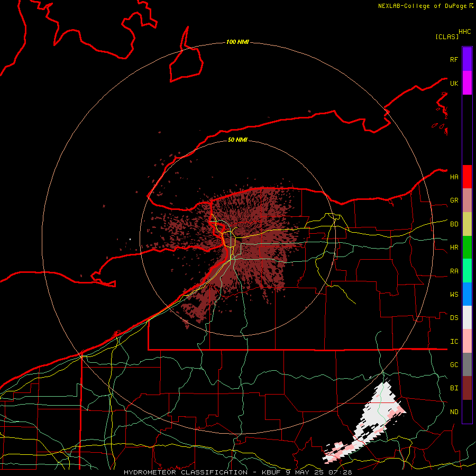Click the small white pixel west of radar
The height and width of the screenshot is (476, 476).
coord(130,239)
